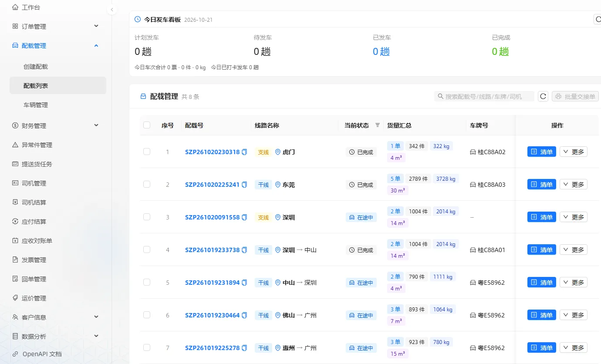Check the row 1 checkbox for SZP261020230318

[x=147, y=152]
